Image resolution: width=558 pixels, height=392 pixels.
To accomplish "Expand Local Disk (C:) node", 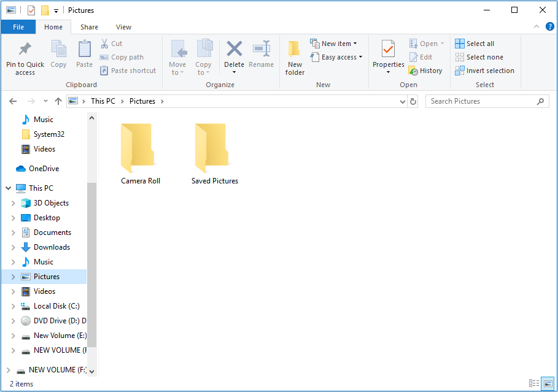I will (x=13, y=306).
